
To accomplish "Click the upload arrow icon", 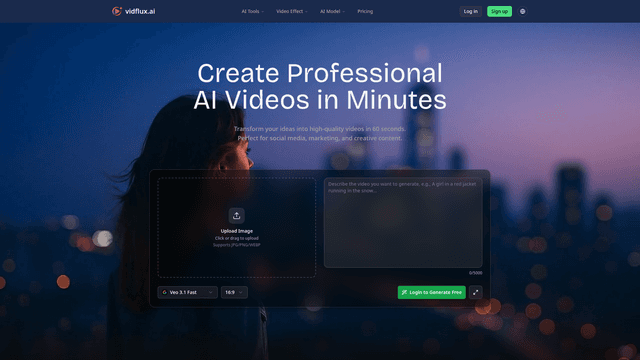I will 236,216.
